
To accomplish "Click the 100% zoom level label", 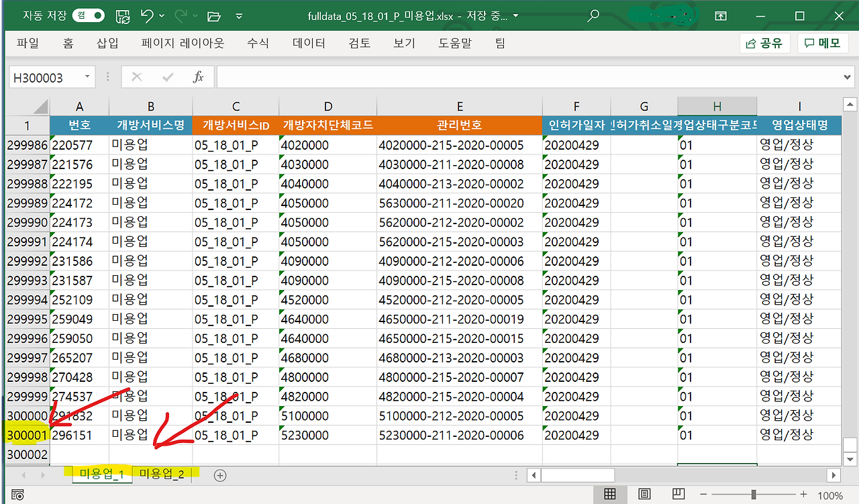I will point(830,496).
